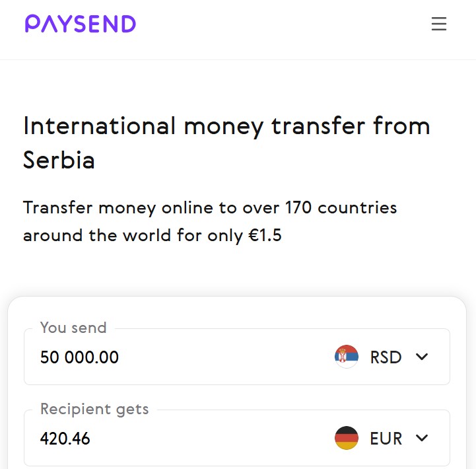Click empty space right of send amount
The width and height of the screenshot is (476, 469).
click(x=224, y=357)
